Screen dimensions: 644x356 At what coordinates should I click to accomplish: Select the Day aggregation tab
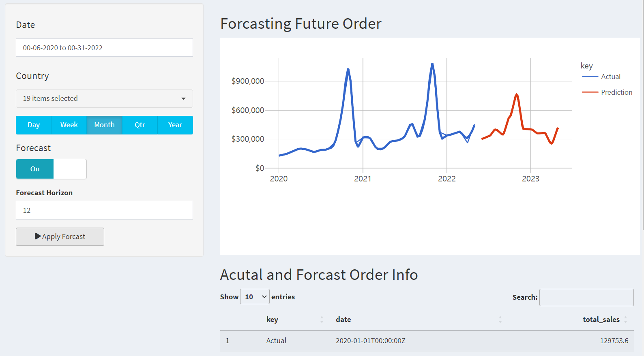(x=34, y=125)
